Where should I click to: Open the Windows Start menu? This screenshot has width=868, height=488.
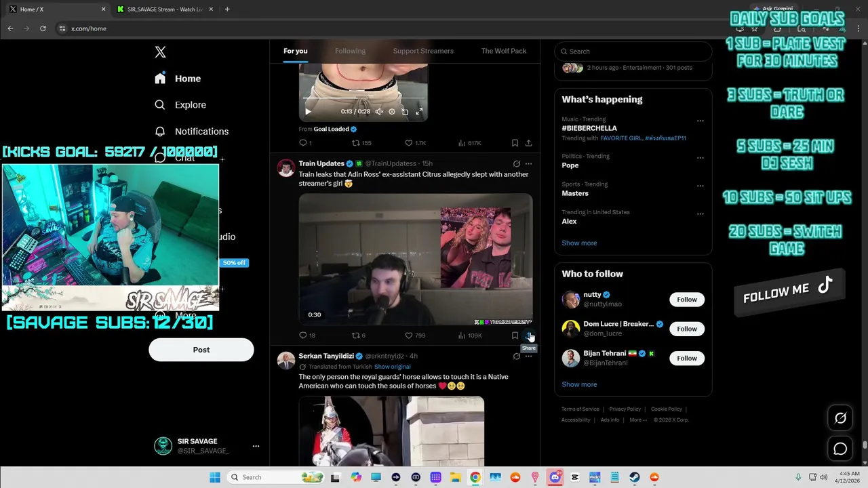coord(214,477)
